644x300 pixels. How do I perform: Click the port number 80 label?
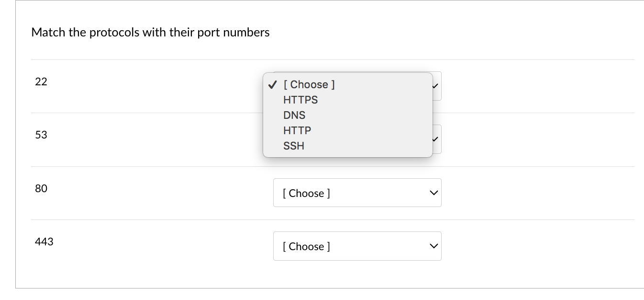41,188
